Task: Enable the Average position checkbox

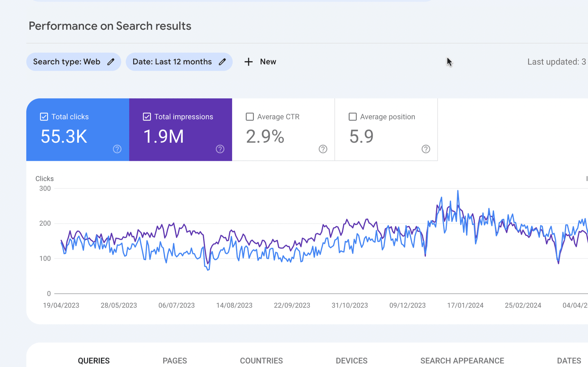Action: (353, 117)
